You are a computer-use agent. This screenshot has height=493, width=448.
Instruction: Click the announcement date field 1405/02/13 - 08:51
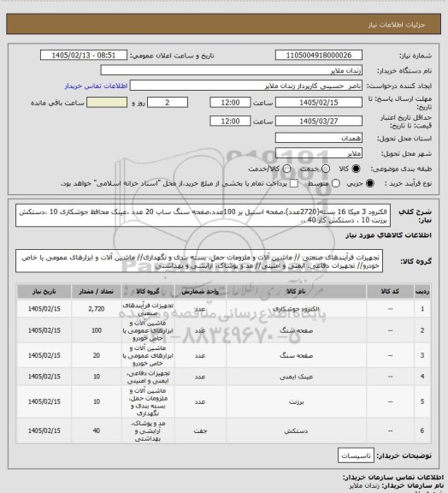[84, 56]
